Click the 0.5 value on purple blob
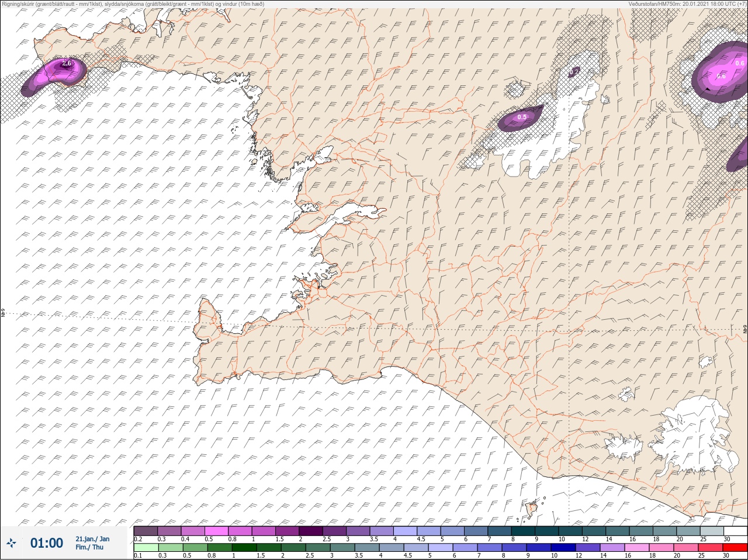This screenshot has height=560, width=748. pos(522,117)
